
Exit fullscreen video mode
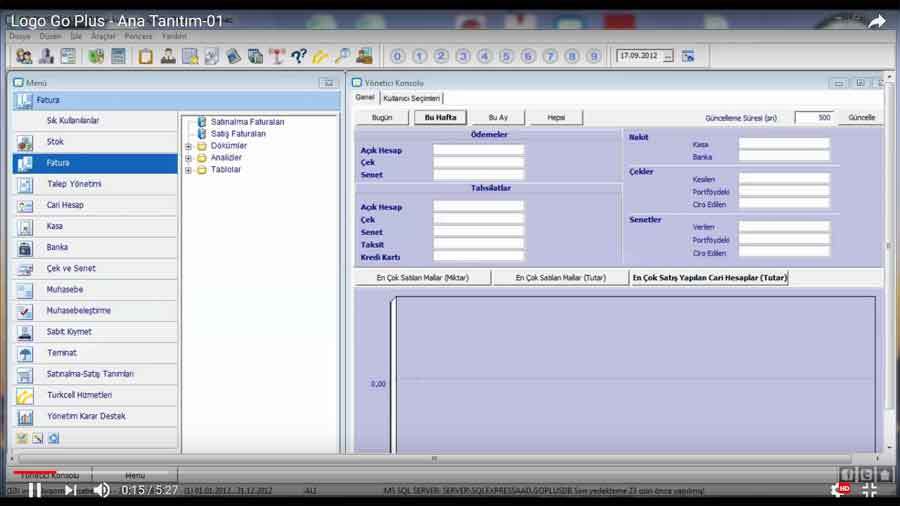(869, 490)
